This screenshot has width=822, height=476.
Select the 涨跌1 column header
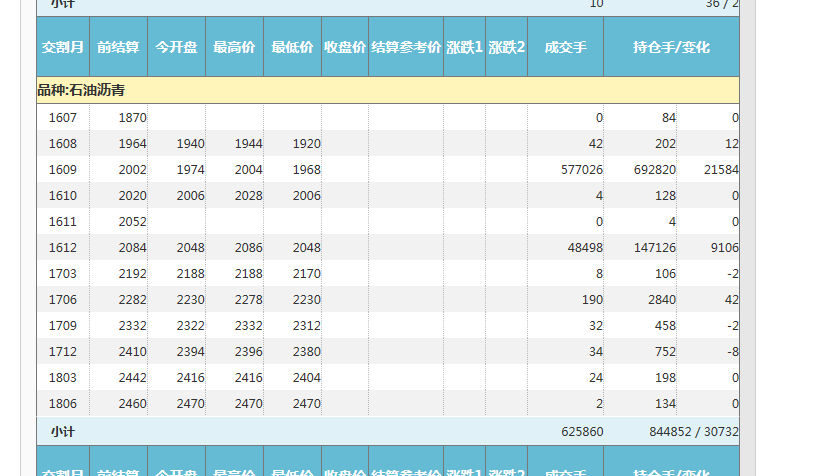coord(464,47)
